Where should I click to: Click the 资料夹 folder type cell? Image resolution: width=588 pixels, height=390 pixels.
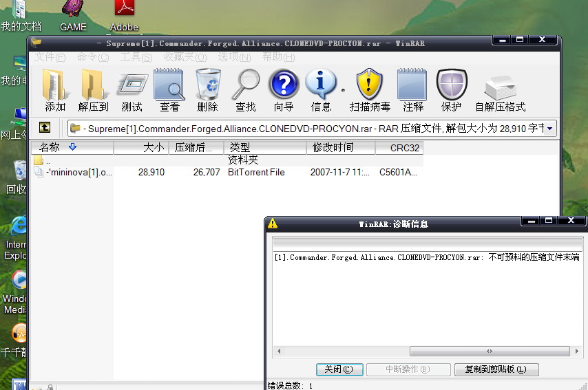[243, 160]
